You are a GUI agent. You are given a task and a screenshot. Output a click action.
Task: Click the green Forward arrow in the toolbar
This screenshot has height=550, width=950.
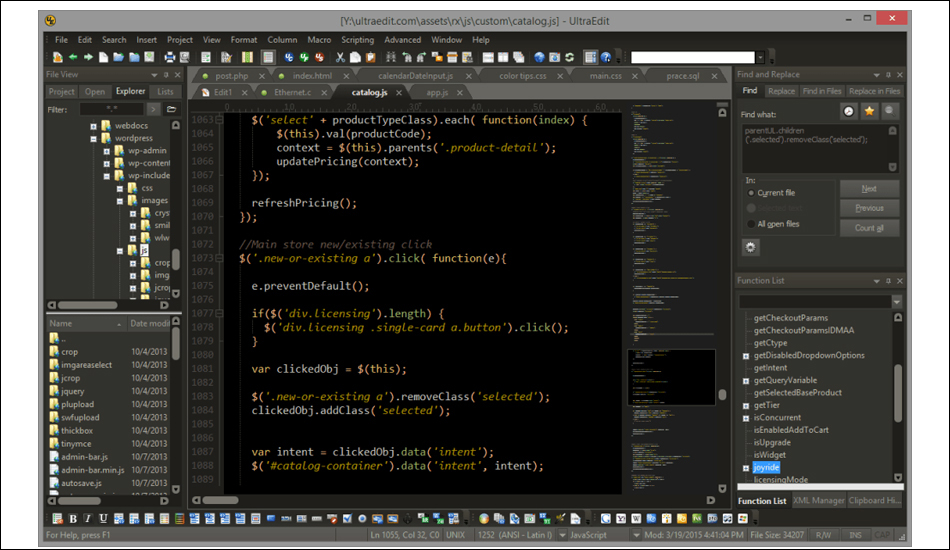point(88,57)
